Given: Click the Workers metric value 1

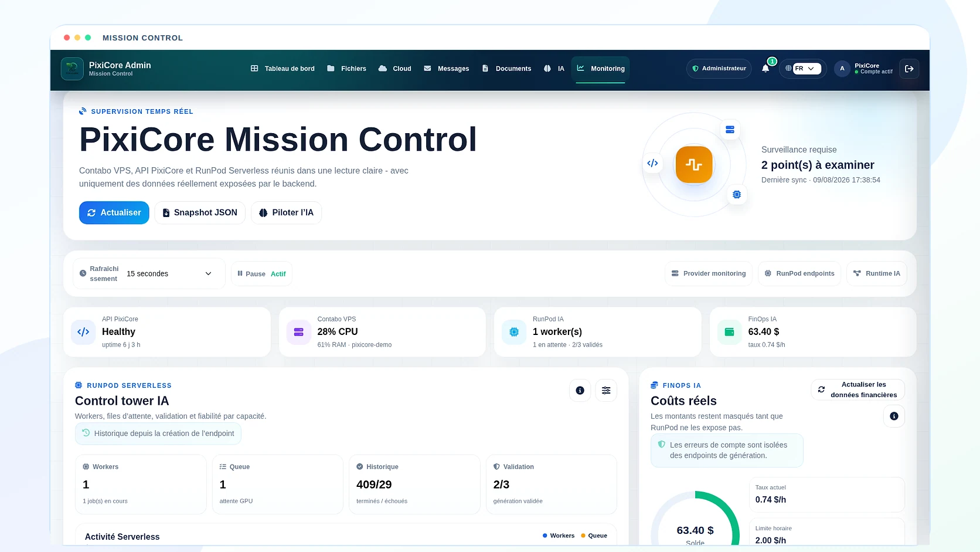Looking at the screenshot, I should pyautogui.click(x=86, y=485).
